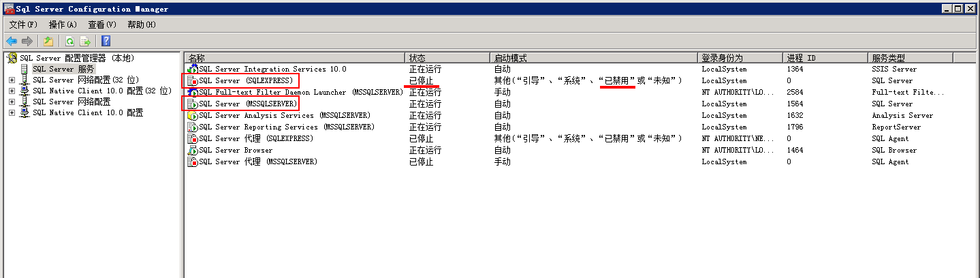This screenshot has height=278, width=980.
Task: Sort by the 服务类型 column header
Action: [x=911, y=58]
